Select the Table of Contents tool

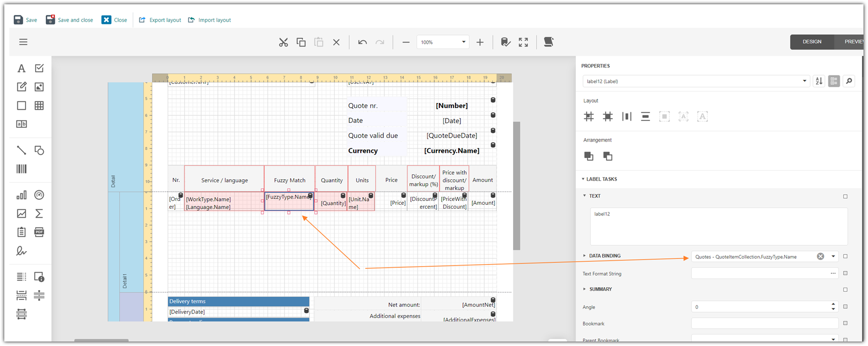[21, 277]
